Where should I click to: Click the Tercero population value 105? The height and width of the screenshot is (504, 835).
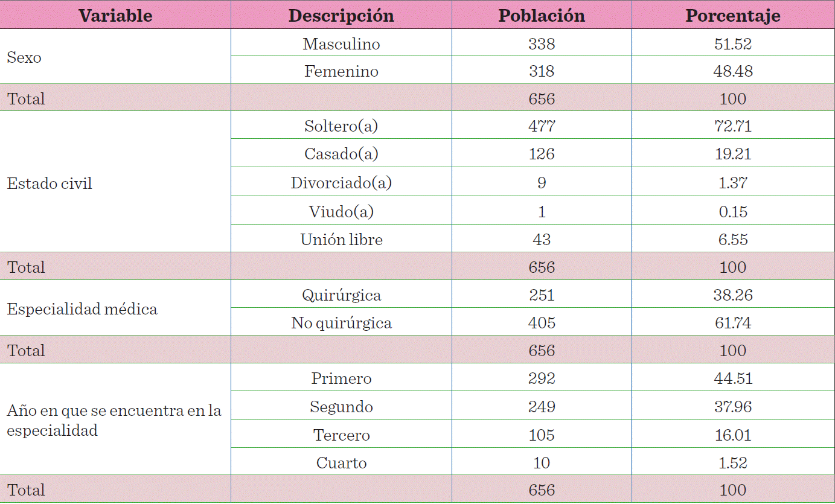542,435
